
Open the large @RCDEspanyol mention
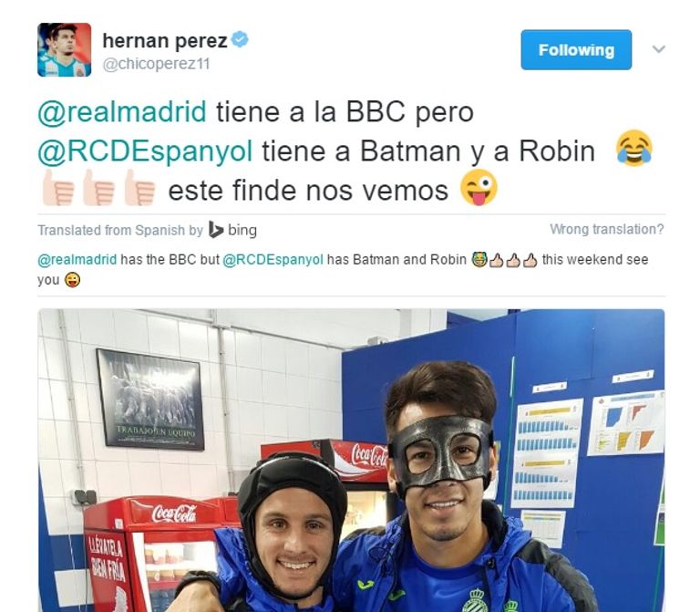145,151
